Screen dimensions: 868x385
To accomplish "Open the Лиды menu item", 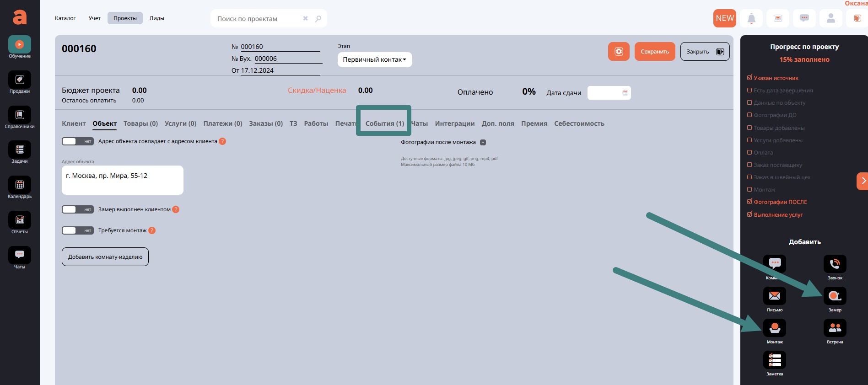I will [156, 18].
